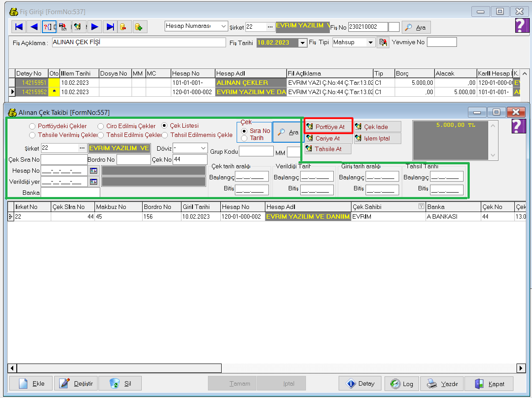Select the Çek Listesi radio option

coord(164,126)
